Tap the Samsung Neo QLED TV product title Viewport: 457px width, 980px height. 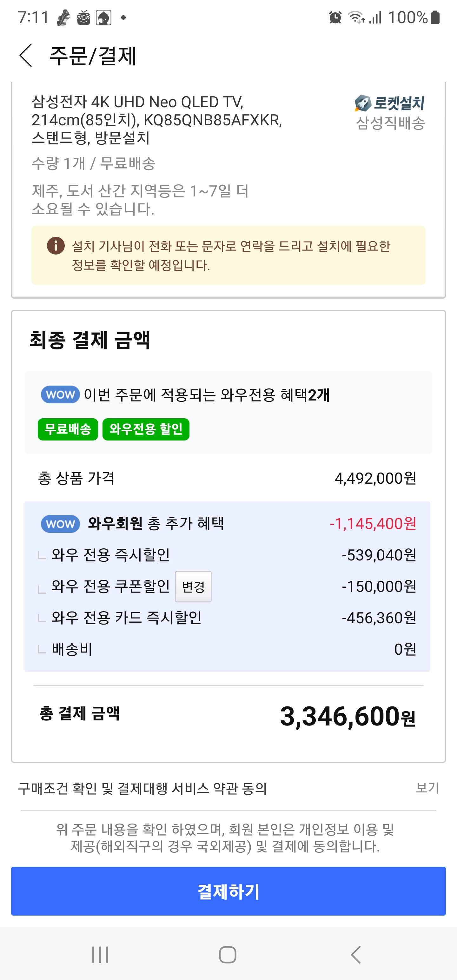157,120
